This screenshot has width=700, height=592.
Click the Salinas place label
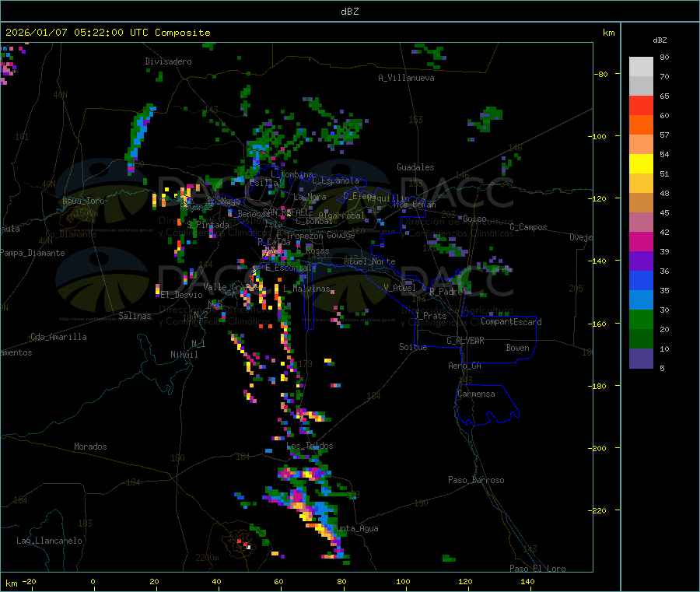(x=135, y=316)
